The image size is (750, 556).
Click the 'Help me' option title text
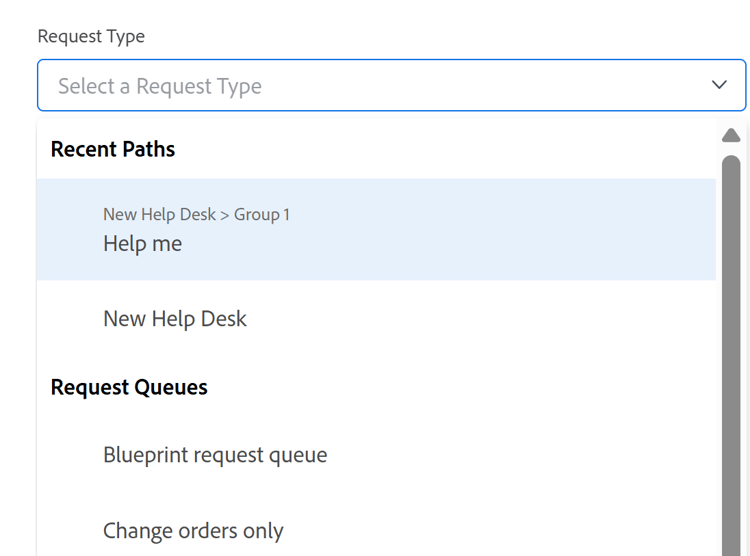click(142, 243)
